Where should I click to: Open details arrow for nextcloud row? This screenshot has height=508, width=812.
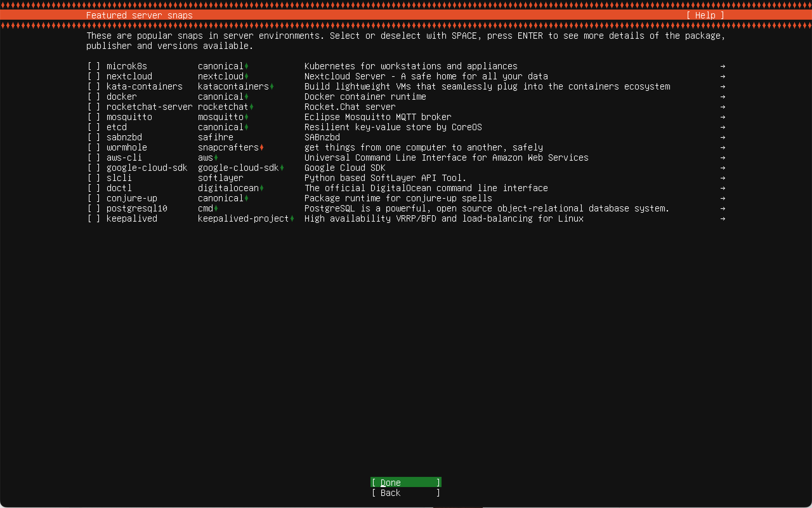[723, 76]
